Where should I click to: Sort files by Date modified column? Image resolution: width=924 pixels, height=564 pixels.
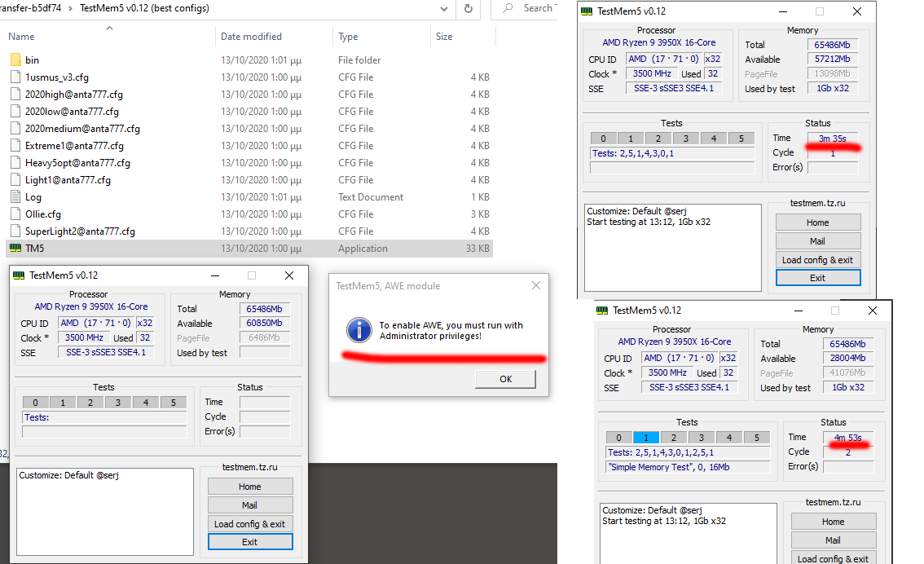click(x=251, y=36)
